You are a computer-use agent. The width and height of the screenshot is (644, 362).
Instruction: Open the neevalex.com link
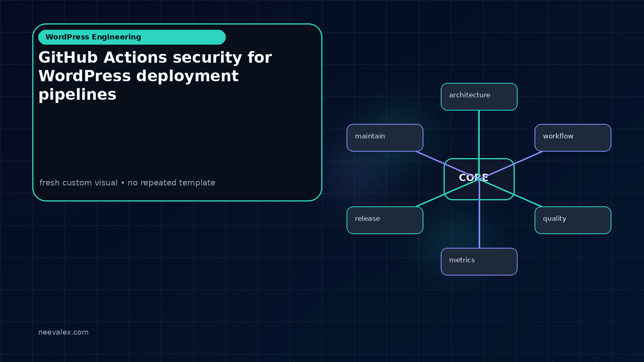pos(63,332)
